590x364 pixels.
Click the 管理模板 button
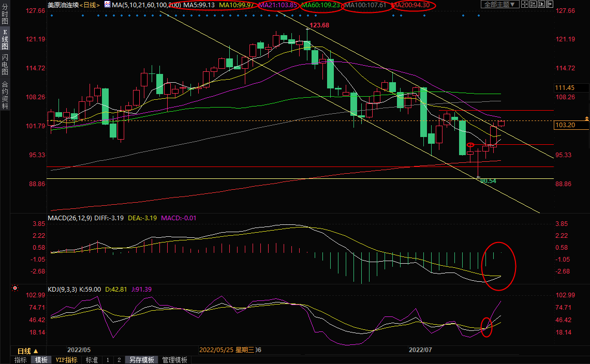[x=175, y=360]
